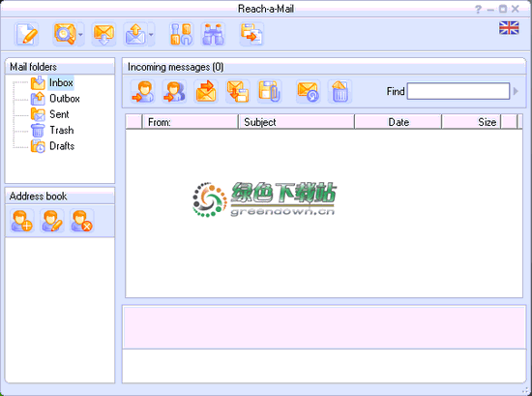This screenshot has height=396, width=532.
Task: Click the Drafts folder icon
Action: click(38, 146)
